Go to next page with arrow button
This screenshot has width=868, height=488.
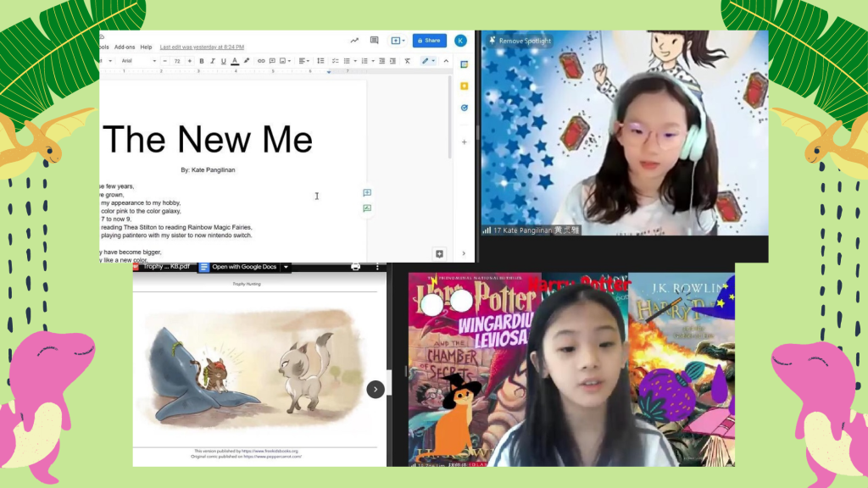376,389
